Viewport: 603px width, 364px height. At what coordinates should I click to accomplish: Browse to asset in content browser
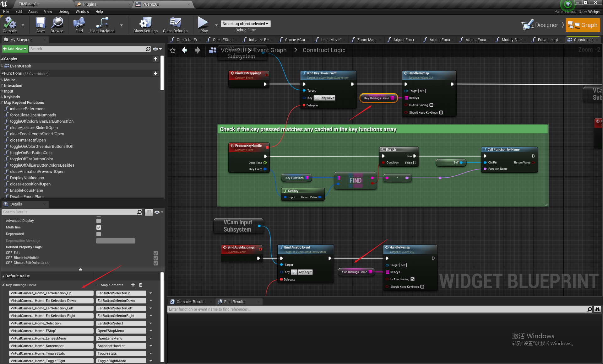[x=57, y=25]
